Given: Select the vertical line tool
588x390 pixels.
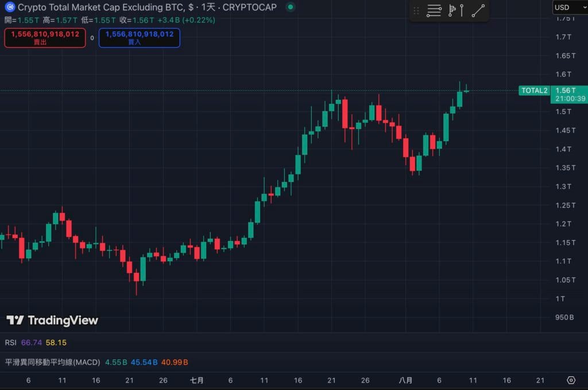Looking at the screenshot, I should (462, 10).
